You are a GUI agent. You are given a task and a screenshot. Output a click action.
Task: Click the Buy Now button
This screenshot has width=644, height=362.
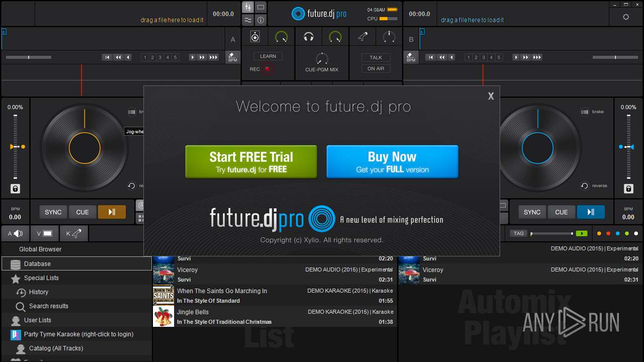(392, 162)
